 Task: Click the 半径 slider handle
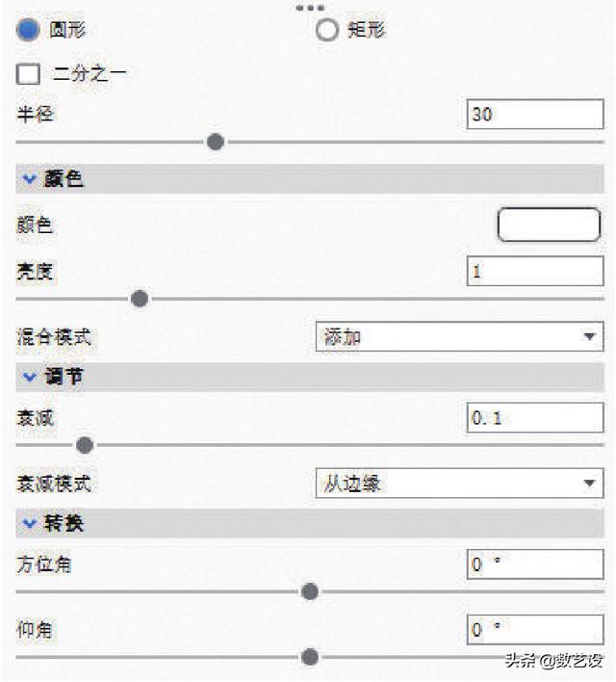[x=216, y=142]
